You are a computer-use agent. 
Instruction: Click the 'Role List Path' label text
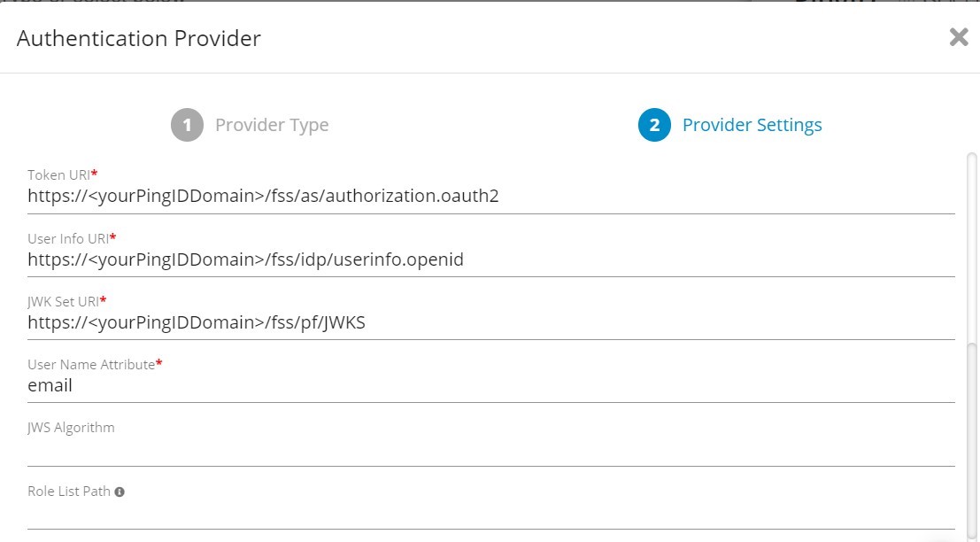coord(69,491)
